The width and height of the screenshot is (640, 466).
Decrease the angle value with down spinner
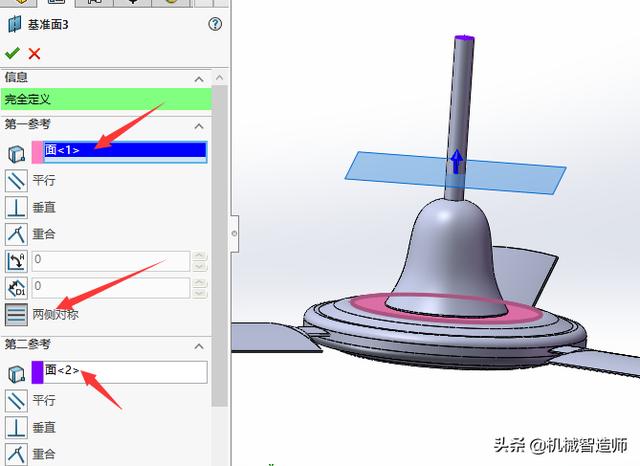[200, 266]
